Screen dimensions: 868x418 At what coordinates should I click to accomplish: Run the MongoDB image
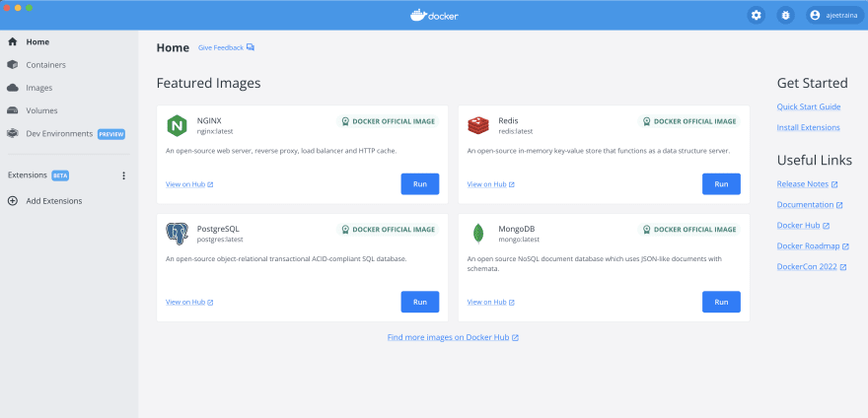click(721, 302)
